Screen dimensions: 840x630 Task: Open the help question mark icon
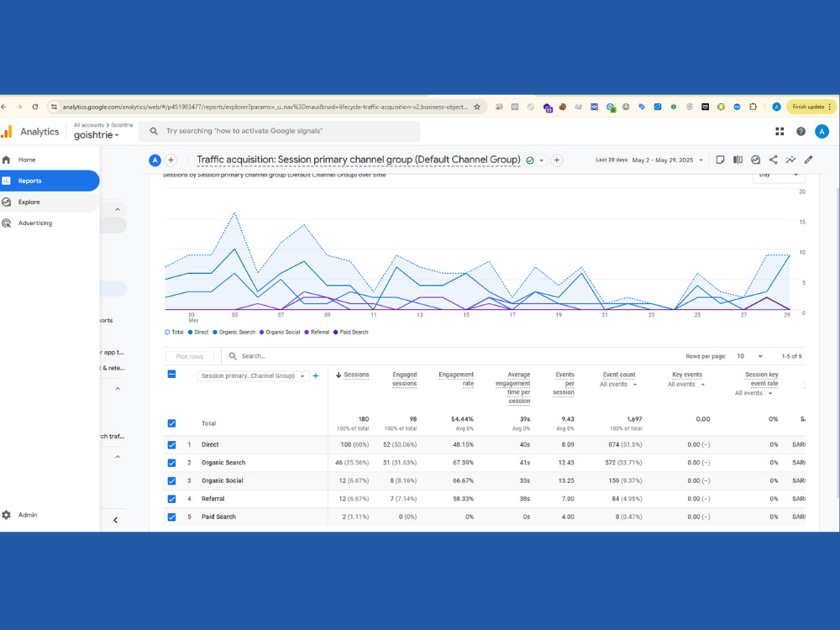(x=801, y=131)
